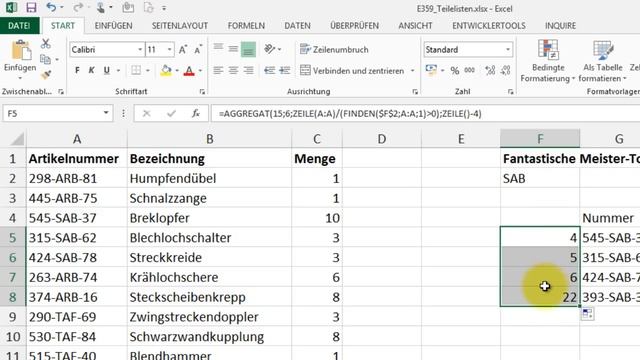
Task: Align text to middle of cell
Action: tap(233, 49)
